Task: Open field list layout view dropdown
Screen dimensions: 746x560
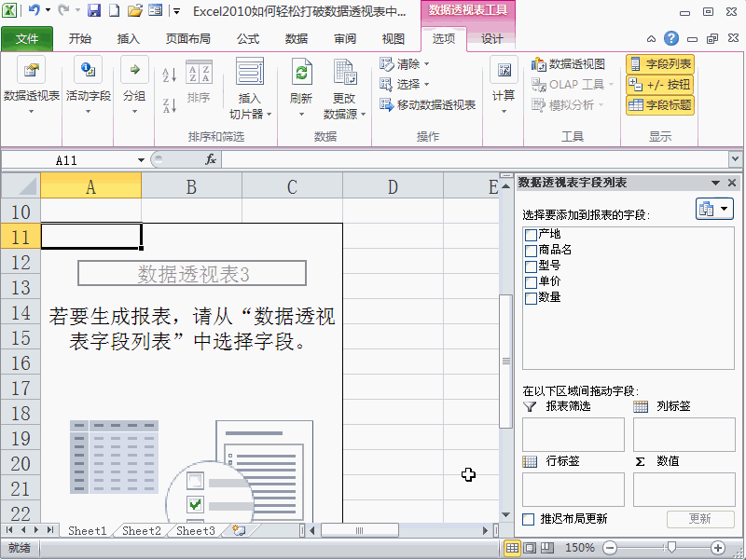Action: pyautogui.click(x=714, y=209)
